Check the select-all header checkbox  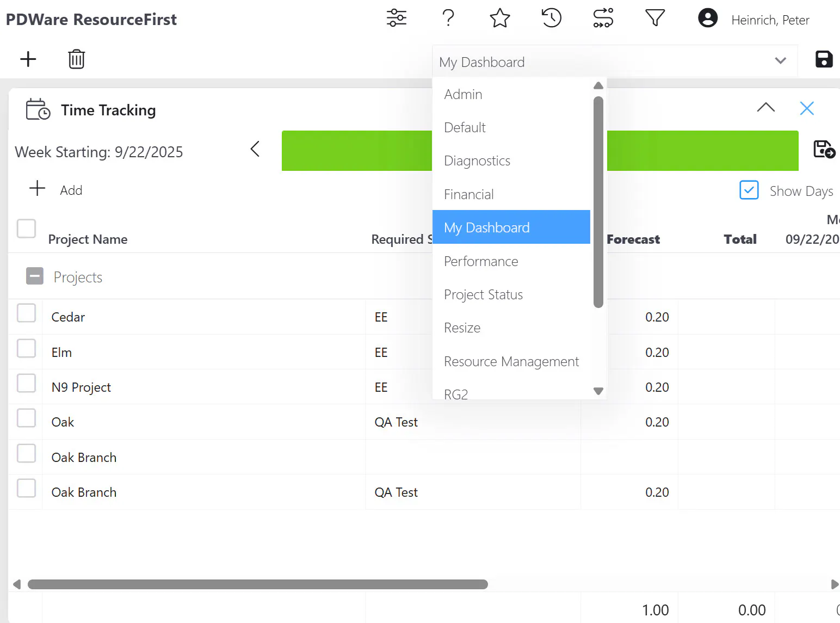(26, 229)
